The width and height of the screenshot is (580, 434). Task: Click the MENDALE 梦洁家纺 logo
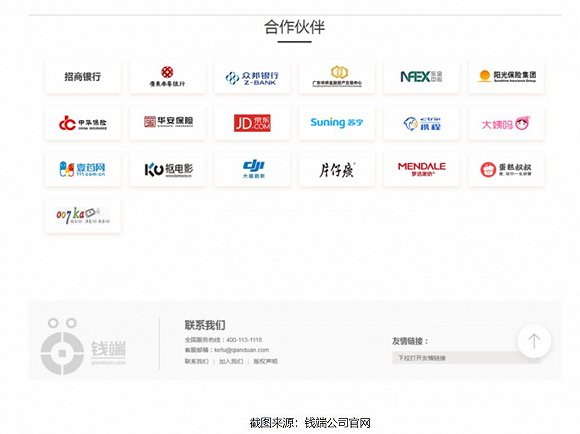[422, 169]
